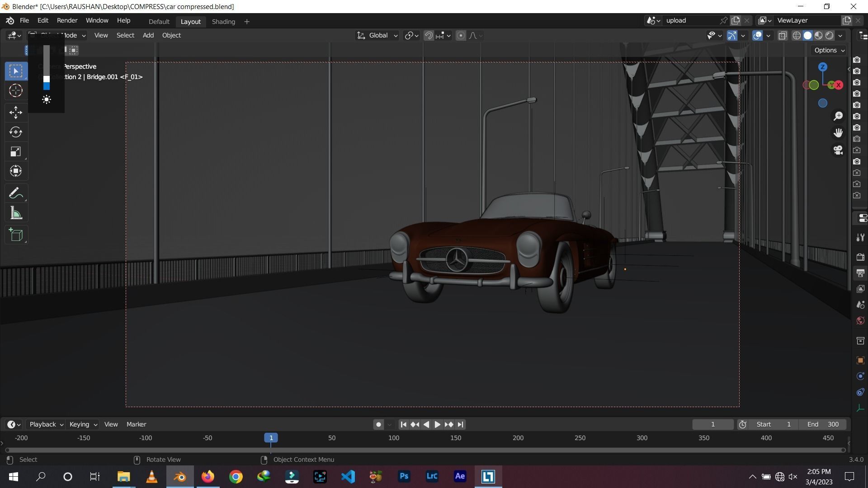The width and height of the screenshot is (868, 488).
Task: Toggle X-Ray viewport mode
Action: (782, 35)
